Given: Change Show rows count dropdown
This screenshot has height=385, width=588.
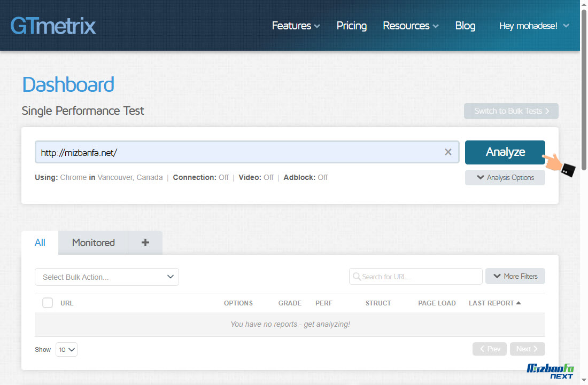Looking at the screenshot, I should coord(66,349).
